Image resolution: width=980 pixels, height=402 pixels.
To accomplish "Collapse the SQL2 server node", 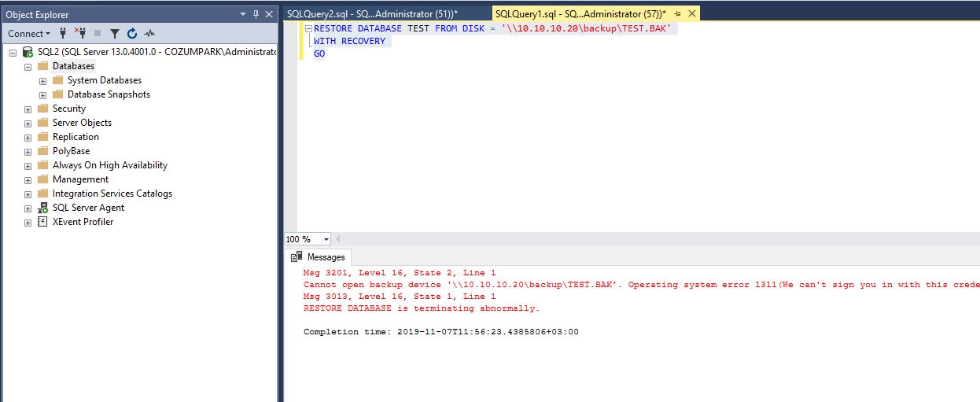I will tap(13, 53).
